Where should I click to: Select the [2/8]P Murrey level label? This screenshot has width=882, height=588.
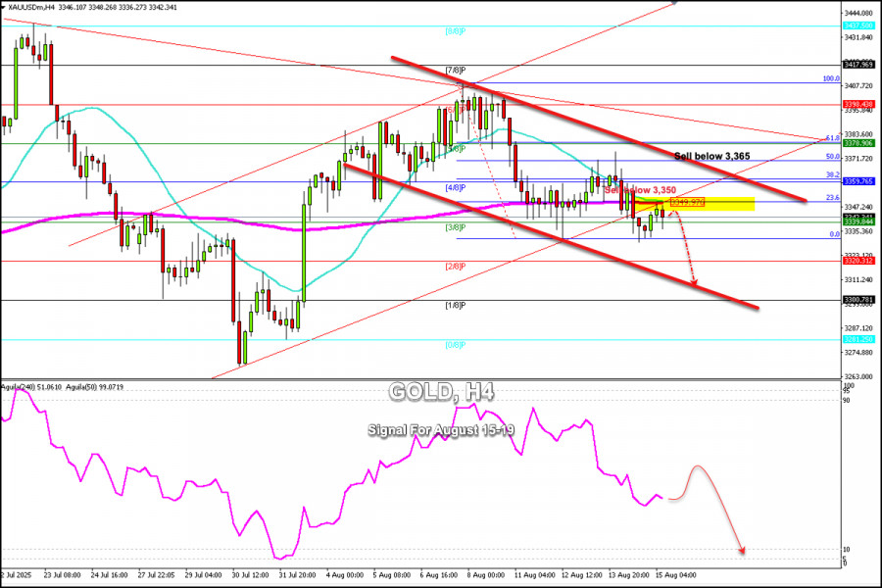[456, 267]
